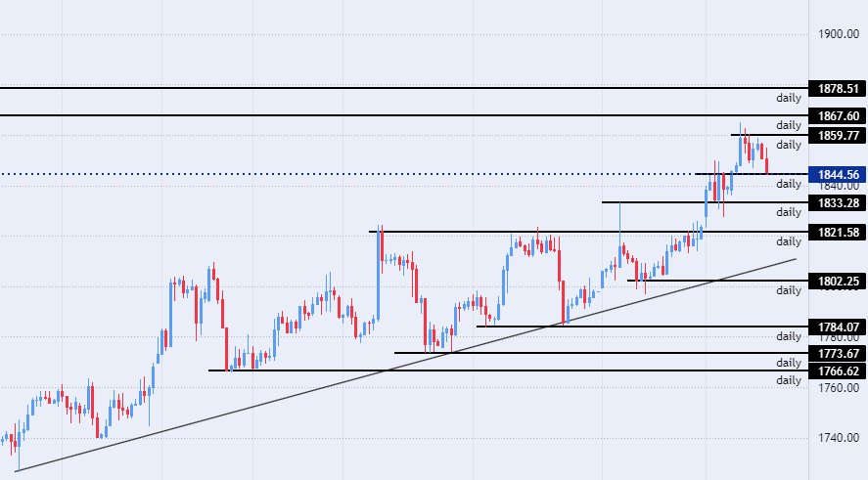Select the 1867.60 price level tag
Viewport: 868px width, 480px height.
click(840, 116)
